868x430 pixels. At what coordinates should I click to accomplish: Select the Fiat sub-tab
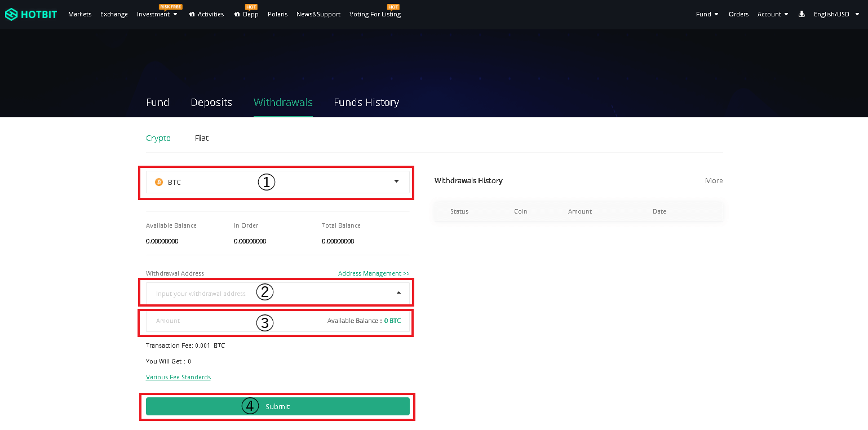pos(202,138)
